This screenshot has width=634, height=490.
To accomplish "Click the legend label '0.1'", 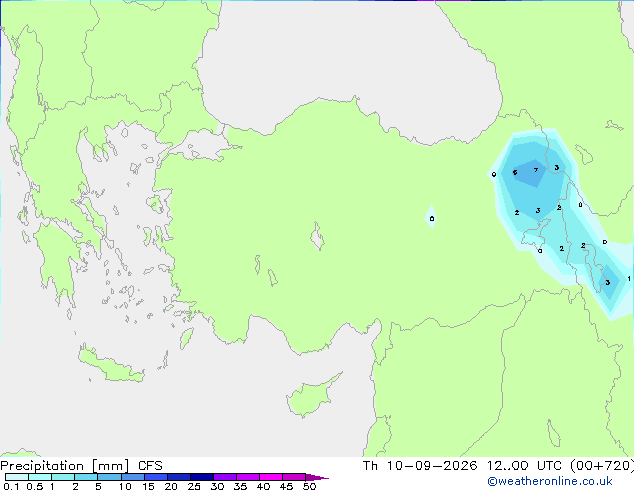I will click(11, 486).
